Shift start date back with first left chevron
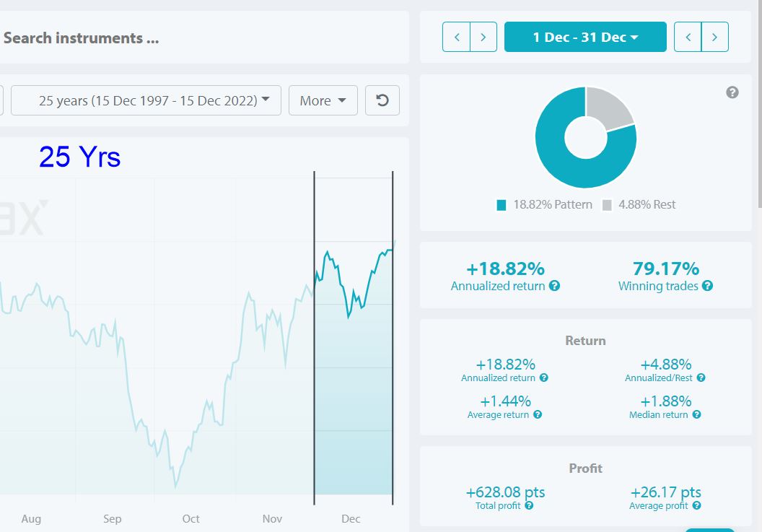Screen dimensions: 762x532 (x=456, y=37)
